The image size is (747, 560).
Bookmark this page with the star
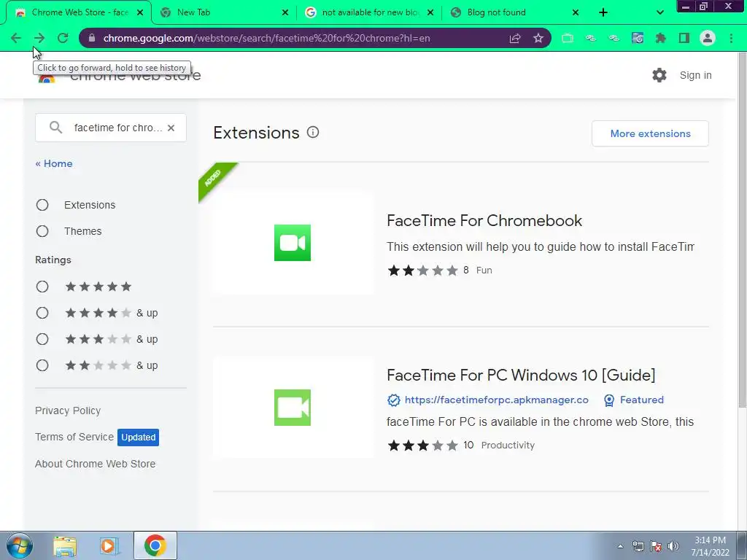point(538,38)
